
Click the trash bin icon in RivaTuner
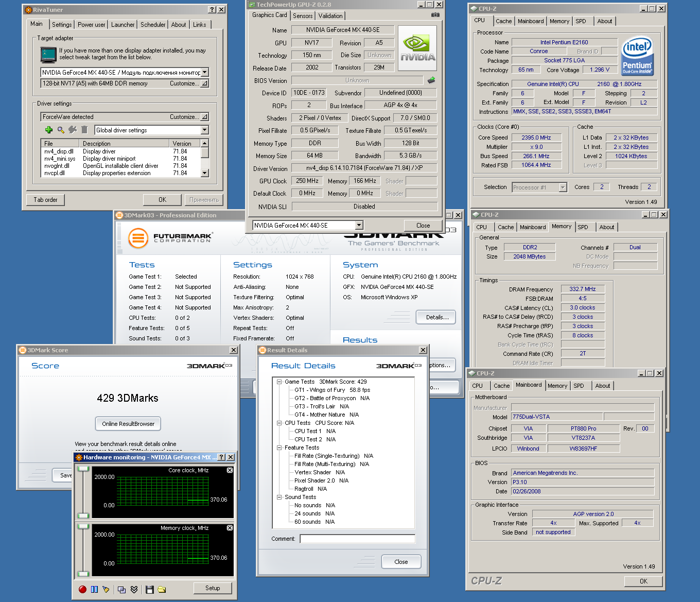[84, 130]
